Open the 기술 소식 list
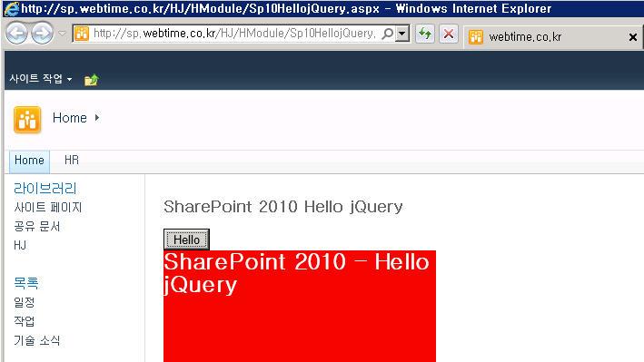 coord(37,340)
